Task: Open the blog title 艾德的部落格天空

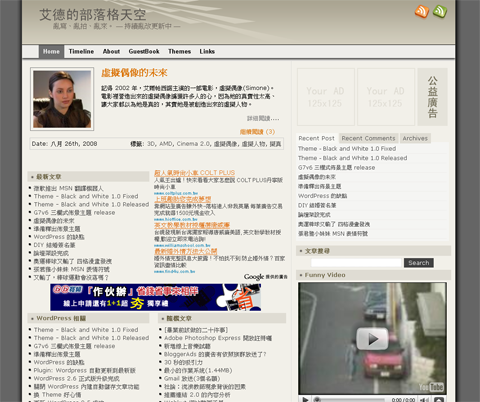Action: click(93, 15)
